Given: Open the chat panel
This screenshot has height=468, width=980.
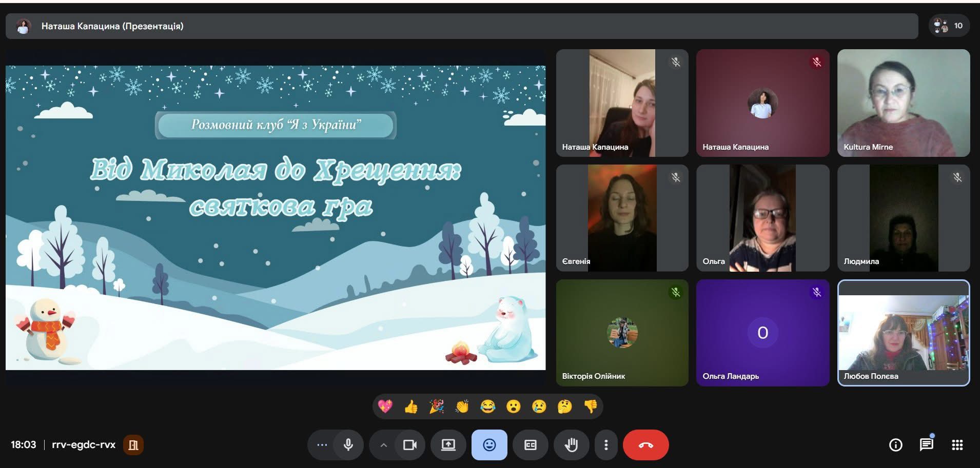Looking at the screenshot, I should pyautogui.click(x=926, y=445).
